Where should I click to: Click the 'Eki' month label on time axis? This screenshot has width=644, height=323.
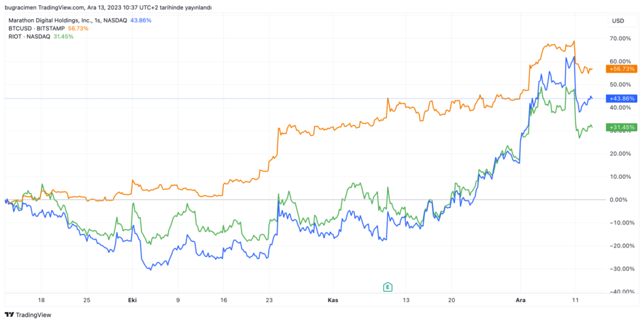tap(132, 299)
